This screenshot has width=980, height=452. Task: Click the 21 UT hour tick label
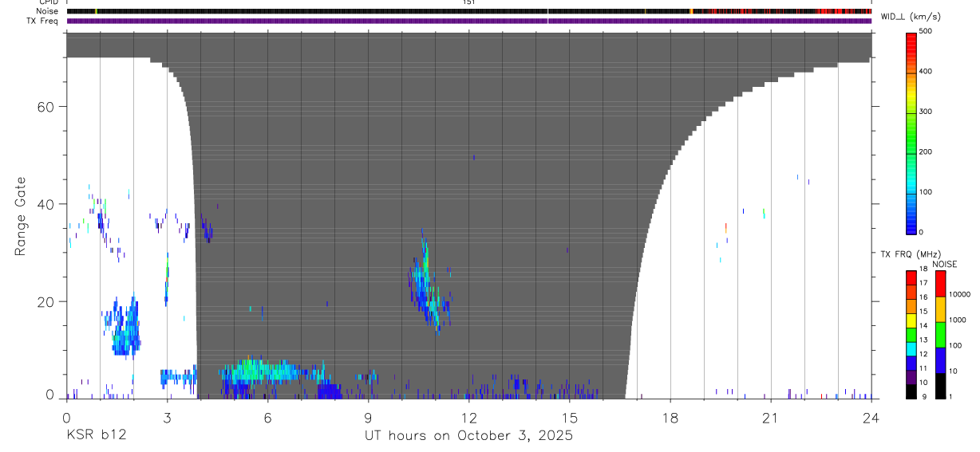[x=770, y=418]
